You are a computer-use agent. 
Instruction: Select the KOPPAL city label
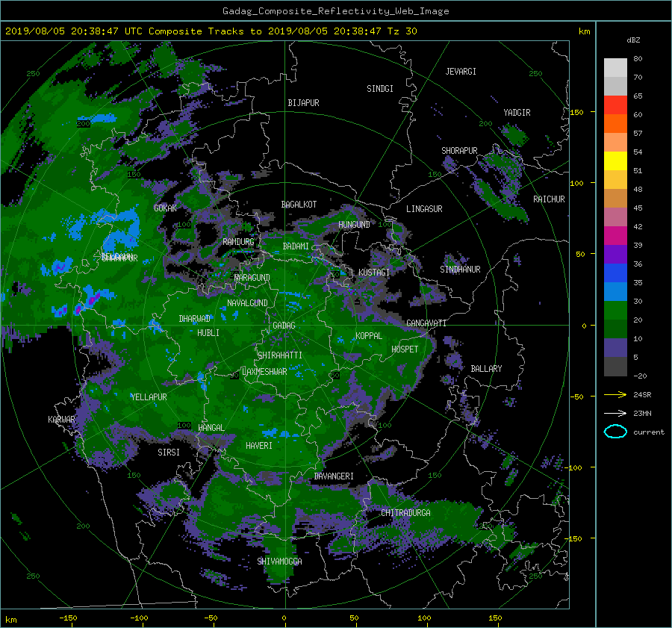click(369, 336)
